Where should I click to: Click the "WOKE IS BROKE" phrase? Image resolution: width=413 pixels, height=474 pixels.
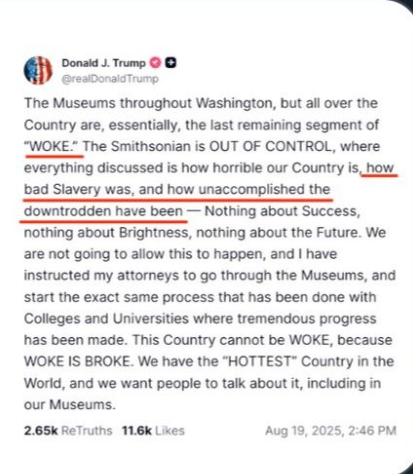point(76,361)
